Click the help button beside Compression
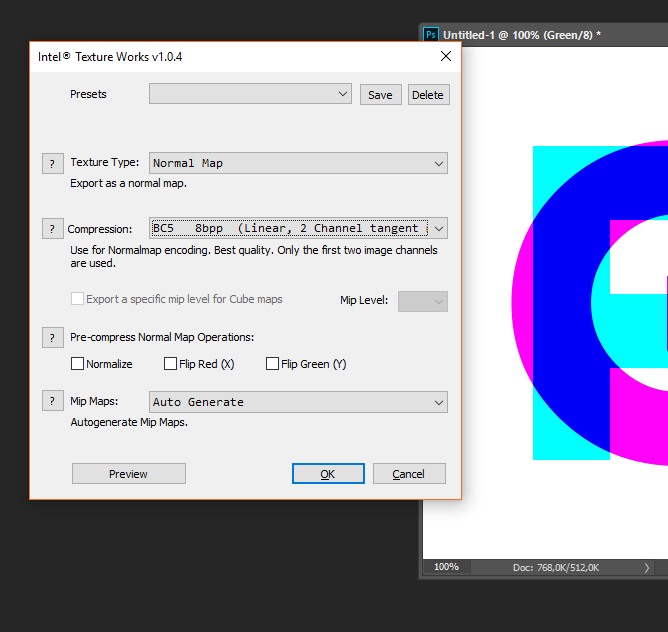668x632 pixels. pos(53,229)
